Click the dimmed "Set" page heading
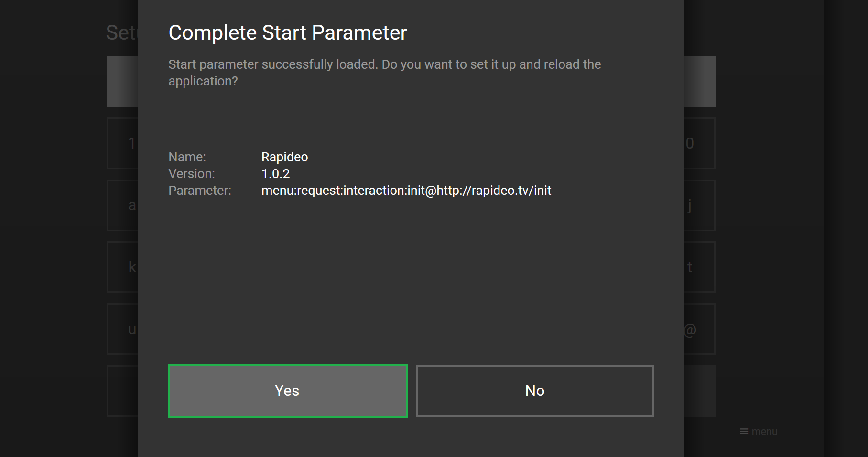This screenshot has width=868, height=457. coord(122,33)
